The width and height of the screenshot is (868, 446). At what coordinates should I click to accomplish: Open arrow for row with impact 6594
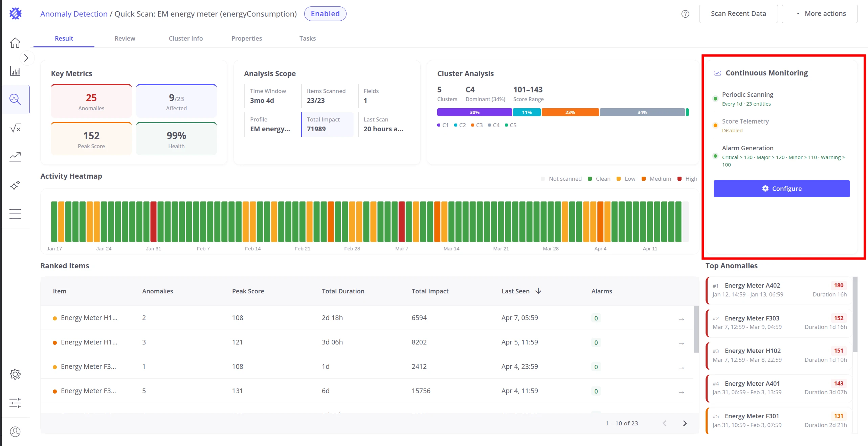pos(681,319)
